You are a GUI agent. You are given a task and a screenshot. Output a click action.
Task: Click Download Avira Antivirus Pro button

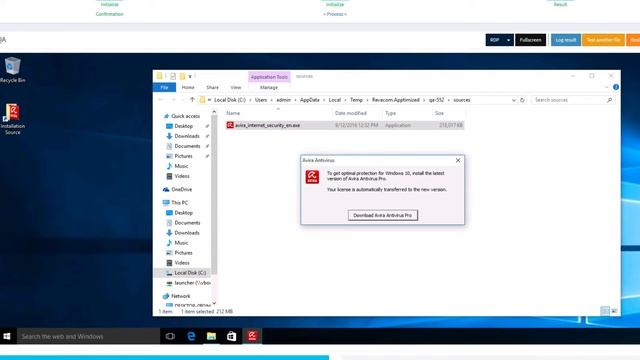[x=382, y=215]
